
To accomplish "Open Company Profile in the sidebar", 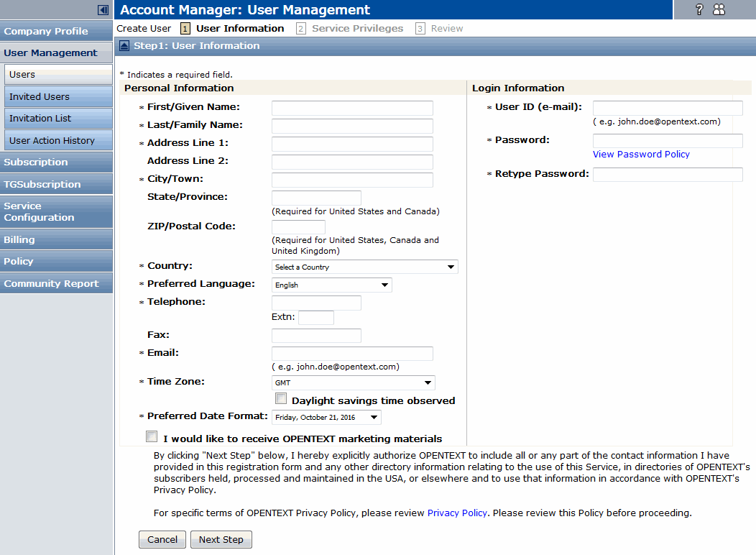I will [56, 31].
